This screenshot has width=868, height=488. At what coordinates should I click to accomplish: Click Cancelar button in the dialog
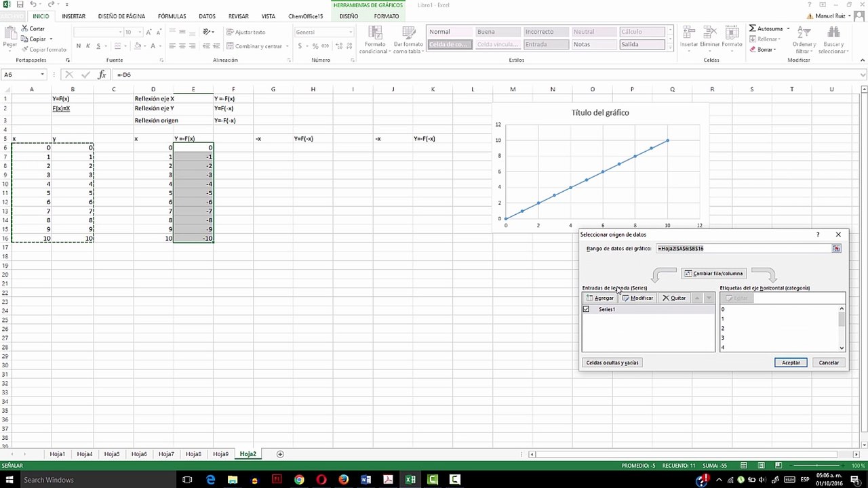point(829,363)
